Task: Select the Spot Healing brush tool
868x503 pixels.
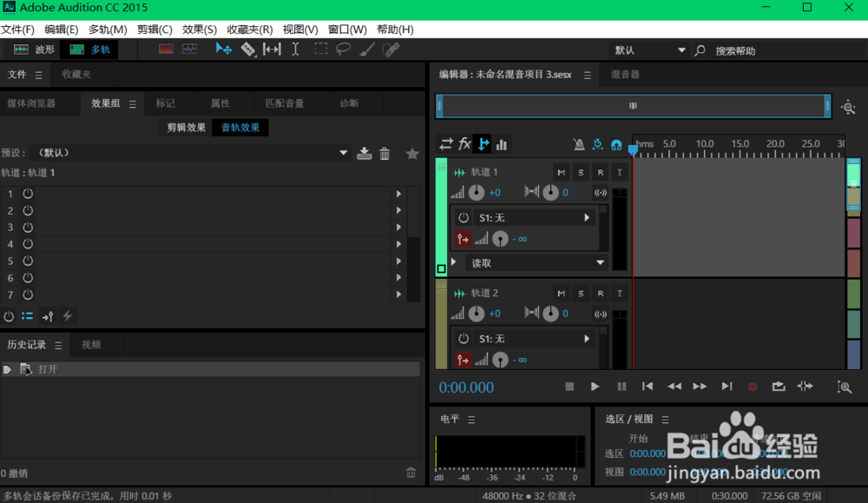Action: [391, 50]
